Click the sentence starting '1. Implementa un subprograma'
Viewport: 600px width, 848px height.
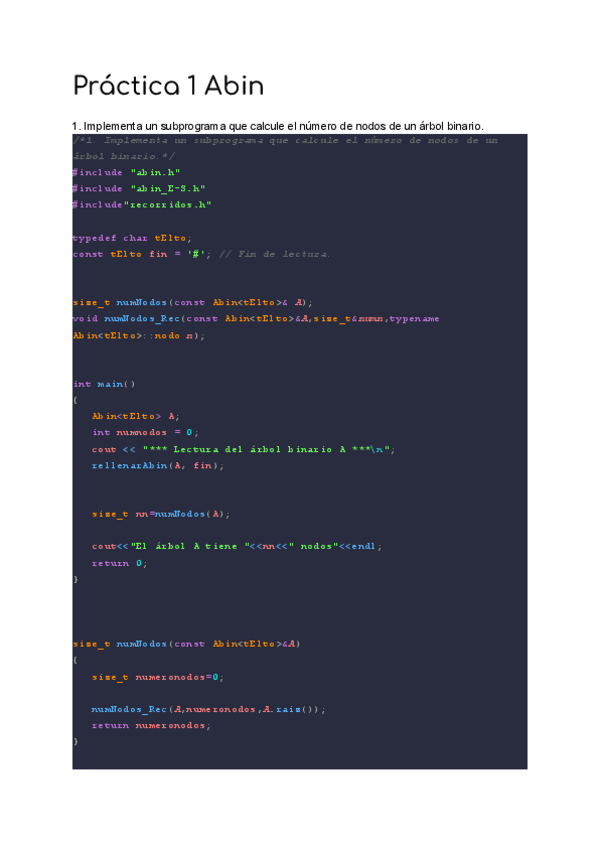tap(278, 126)
